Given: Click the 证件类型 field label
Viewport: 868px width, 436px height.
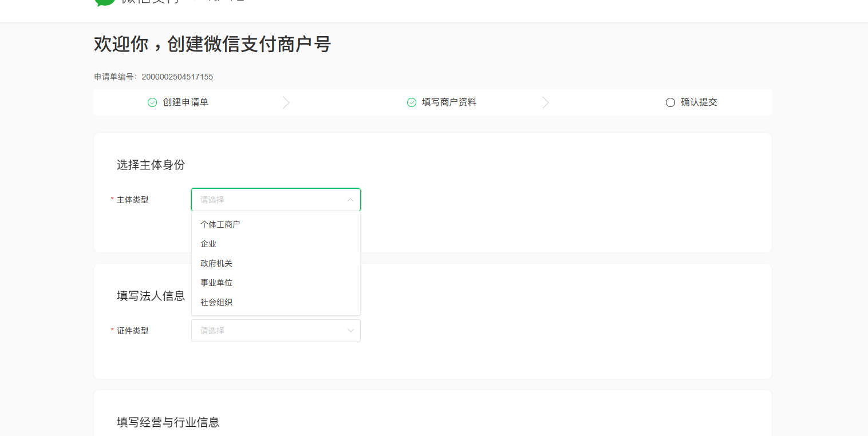Looking at the screenshot, I should 133,331.
